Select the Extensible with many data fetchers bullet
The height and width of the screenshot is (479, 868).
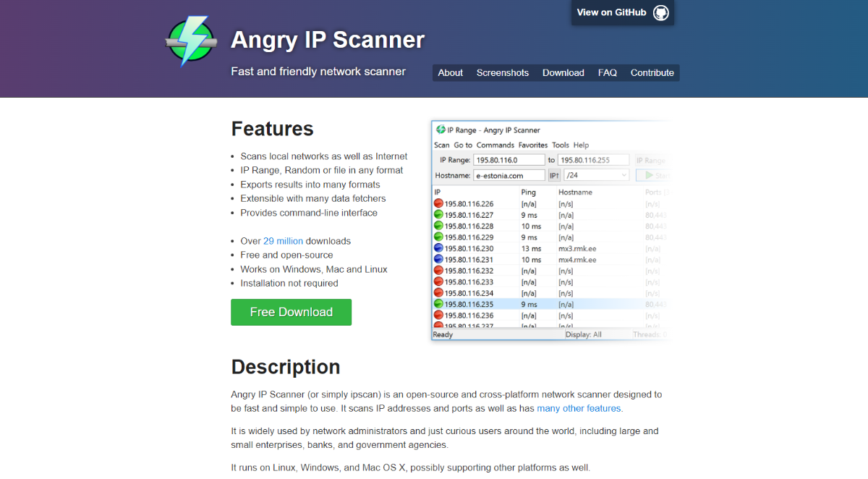(313, 198)
